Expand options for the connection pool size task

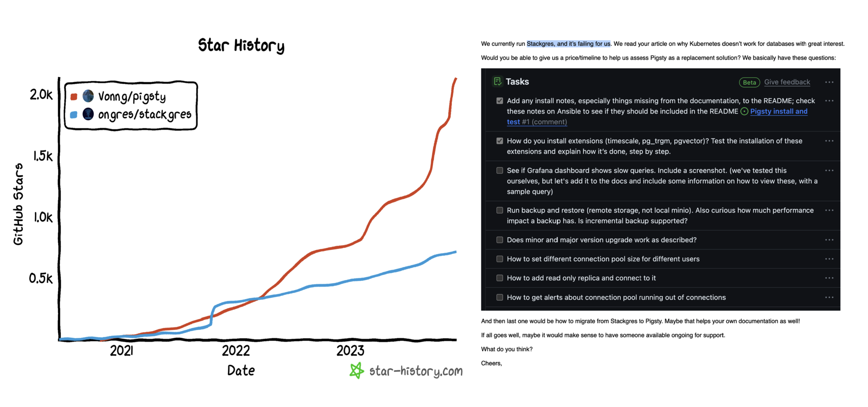pos(830,259)
